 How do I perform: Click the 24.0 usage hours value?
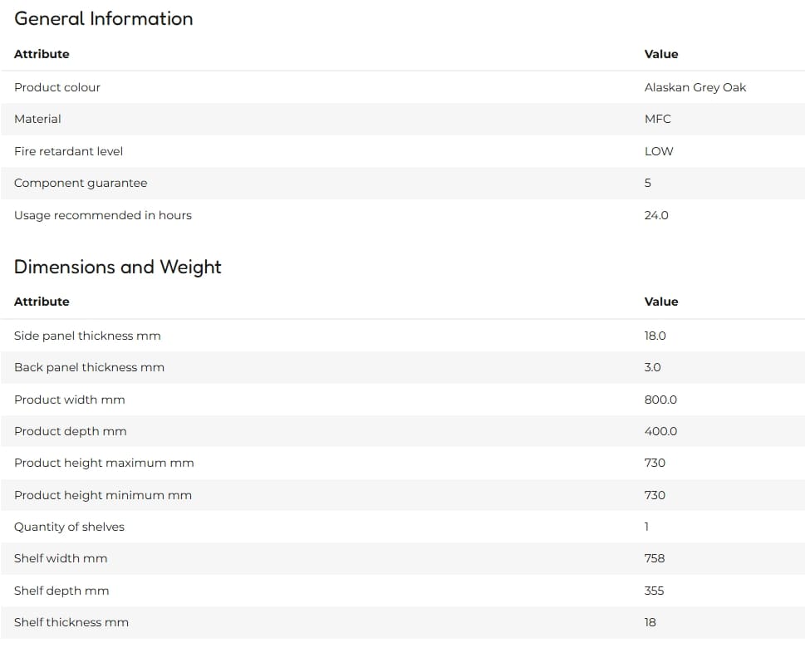pyautogui.click(x=656, y=215)
